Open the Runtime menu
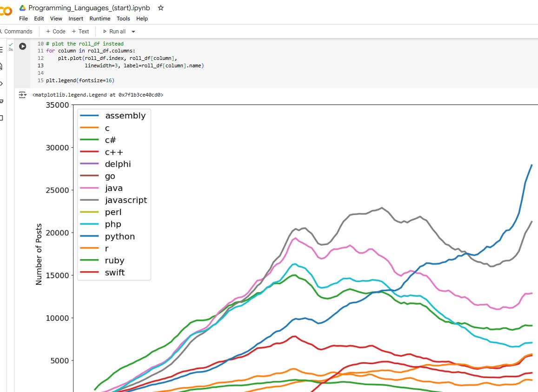The width and height of the screenshot is (538, 392). [x=100, y=19]
